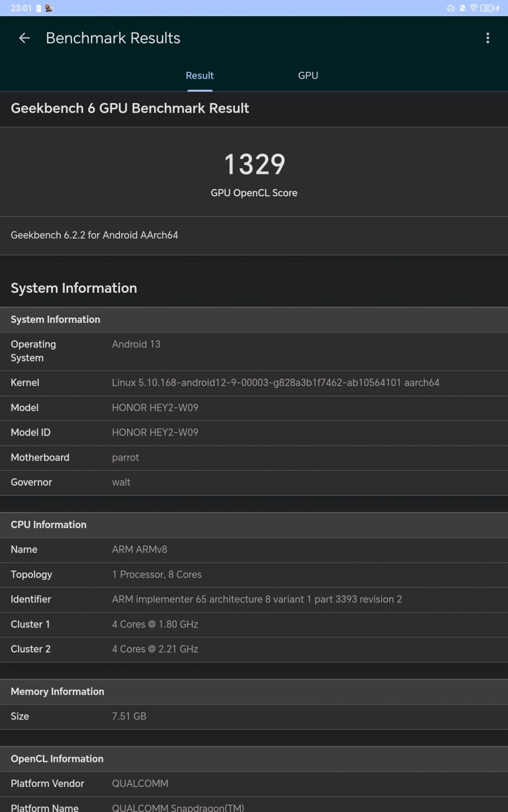The image size is (508, 812).
Task: Select the Result tab
Action: (x=199, y=75)
